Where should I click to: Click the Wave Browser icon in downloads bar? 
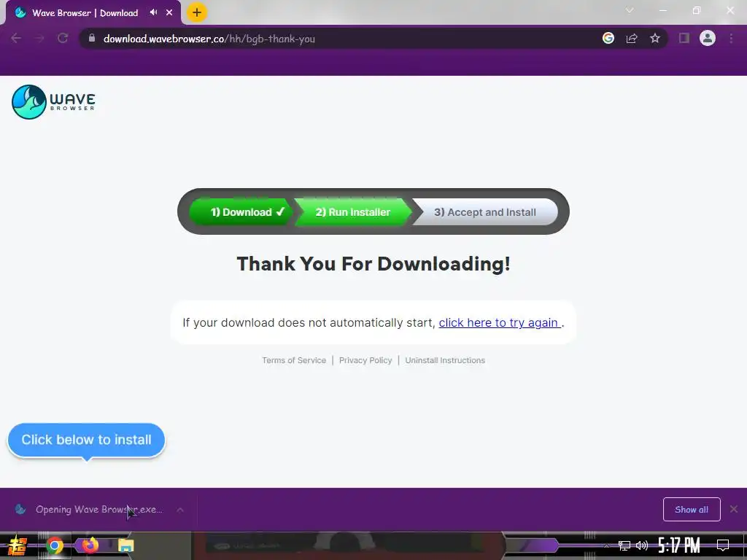pyautogui.click(x=20, y=509)
